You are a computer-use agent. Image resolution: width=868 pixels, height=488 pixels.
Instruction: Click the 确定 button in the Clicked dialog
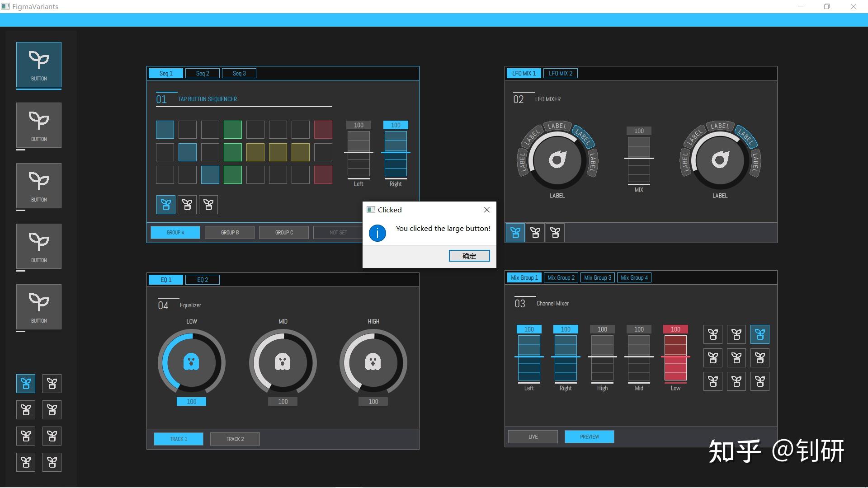(469, 256)
